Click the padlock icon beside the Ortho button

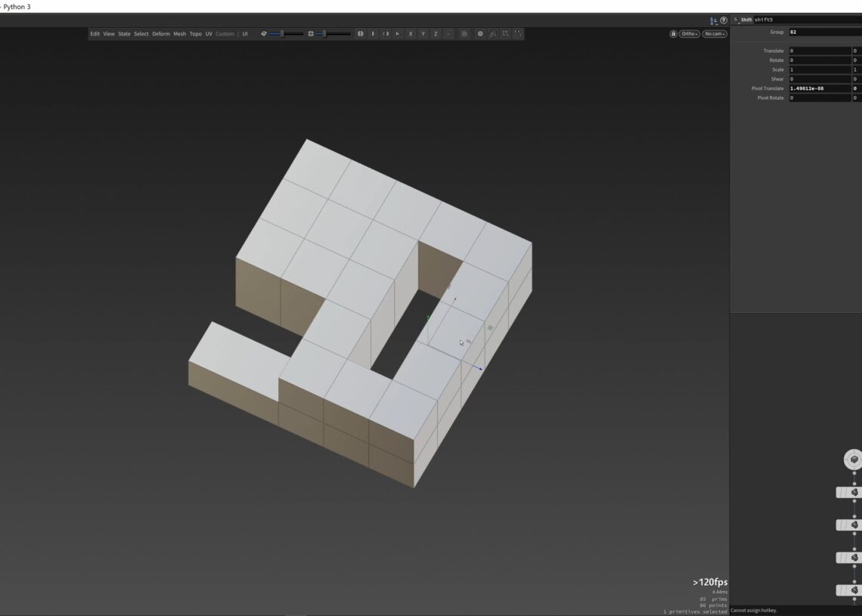coord(673,33)
